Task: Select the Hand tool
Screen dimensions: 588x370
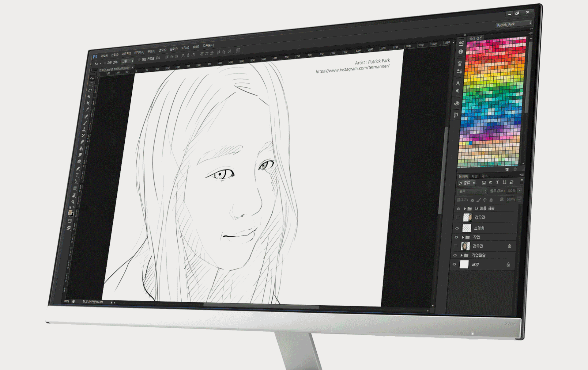Action: coord(74,195)
